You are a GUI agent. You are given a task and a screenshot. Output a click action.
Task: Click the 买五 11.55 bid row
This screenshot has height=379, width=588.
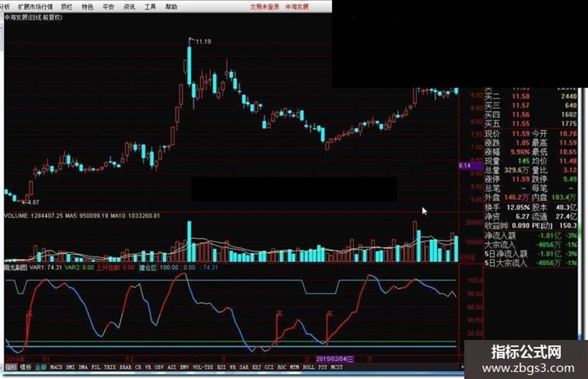pyautogui.click(x=531, y=123)
